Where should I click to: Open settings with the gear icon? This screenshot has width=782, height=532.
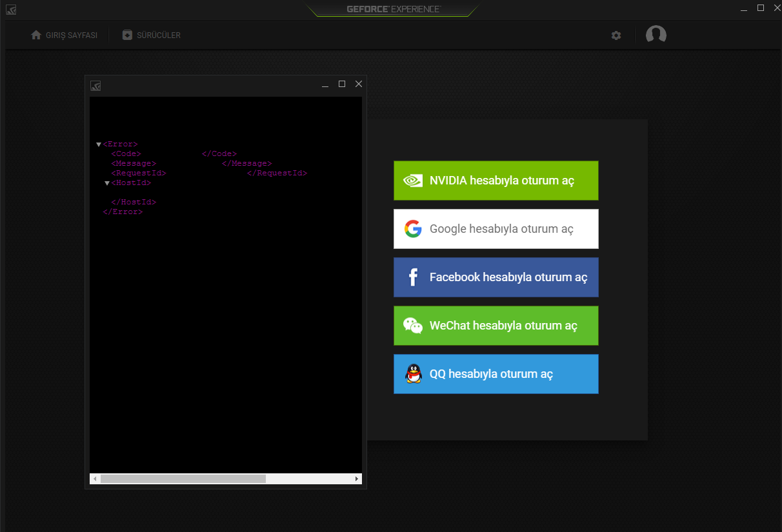[616, 35]
